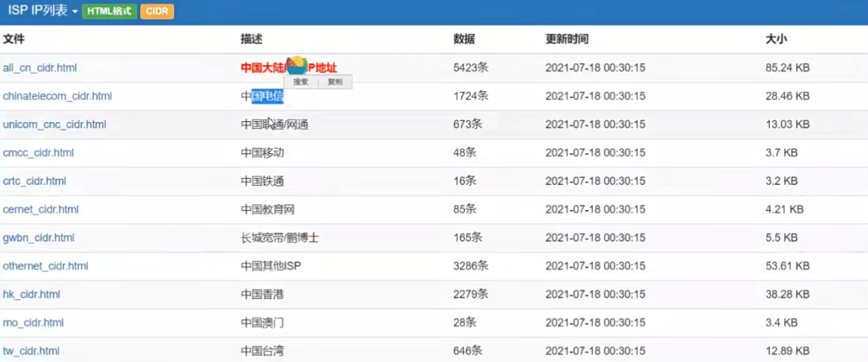This screenshot has width=868, height=362.
Task: Click the 中国铁通 description
Action: pos(262,181)
